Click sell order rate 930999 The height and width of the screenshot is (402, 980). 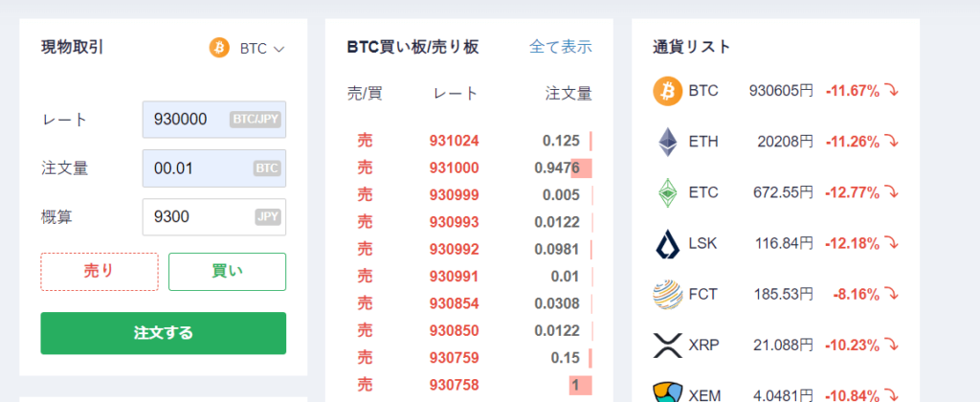455,195
